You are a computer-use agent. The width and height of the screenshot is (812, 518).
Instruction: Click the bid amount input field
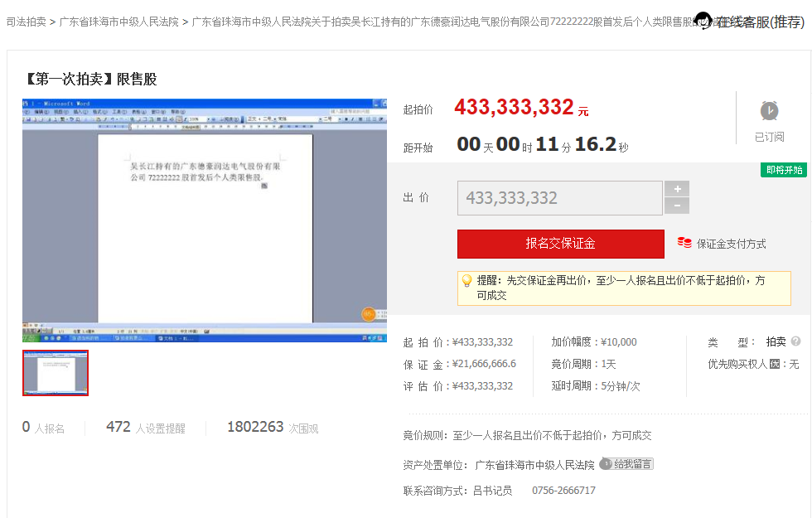(x=560, y=198)
